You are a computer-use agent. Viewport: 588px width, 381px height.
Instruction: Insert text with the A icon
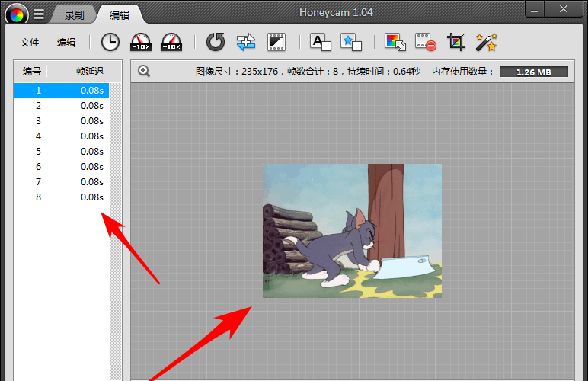tap(320, 42)
